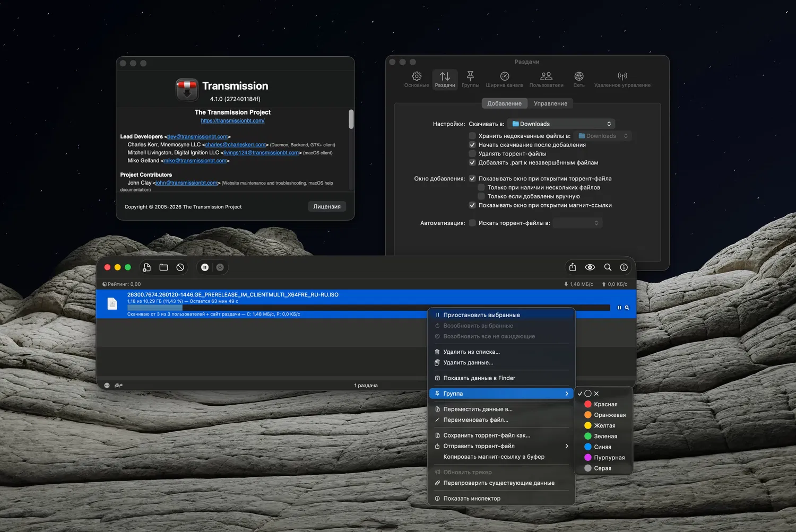Toggle Только при наличии нескольких файлов checkbox
Viewport: 796px width, 532px height.
[481, 188]
